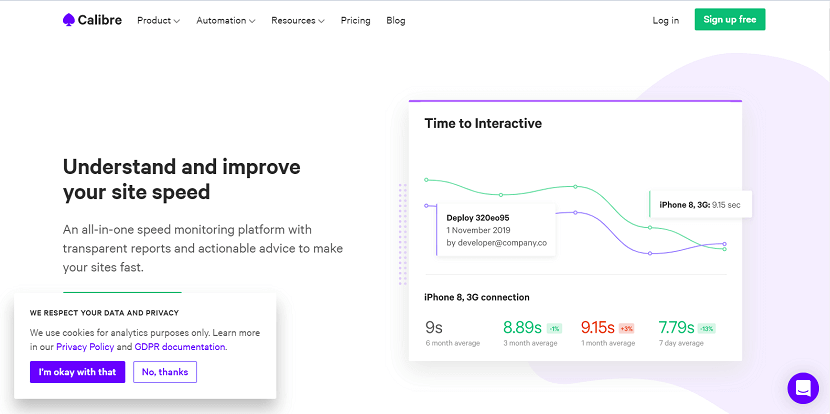The image size is (830, 414).
Task: Select the Deploy 320eo95 tooltip card
Action: click(x=495, y=230)
